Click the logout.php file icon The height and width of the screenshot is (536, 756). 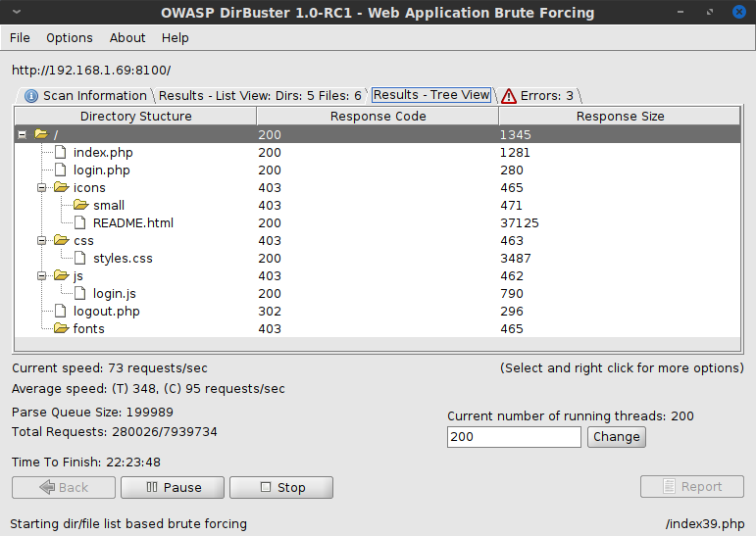point(61,312)
